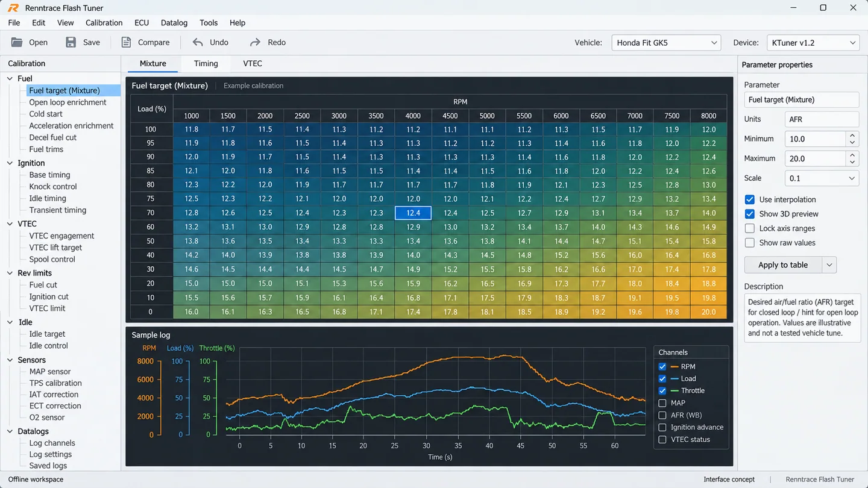Open the Calibration menu
This screenshot has width=868, height=488.
pyautogui.click(x=104, y=22)
